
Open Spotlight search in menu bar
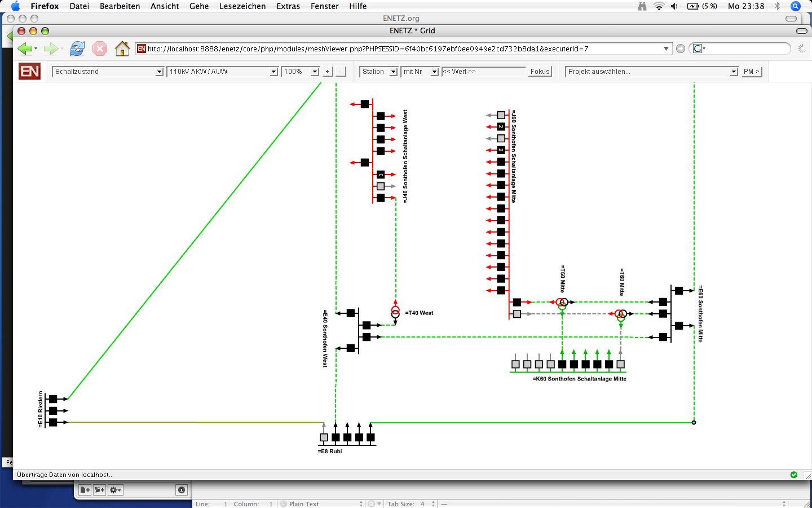[x=796, y=6]
